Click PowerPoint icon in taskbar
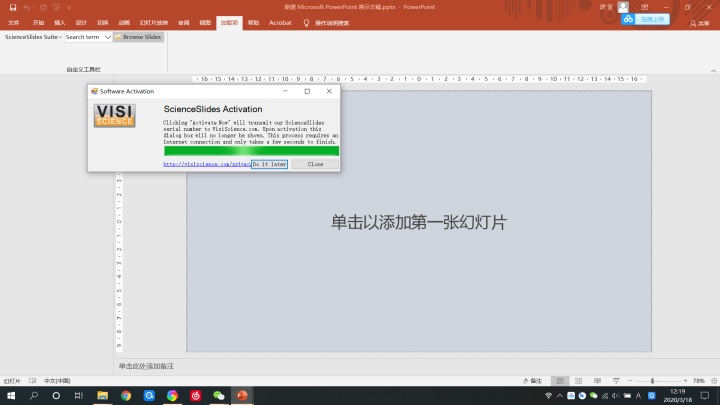 242,395
